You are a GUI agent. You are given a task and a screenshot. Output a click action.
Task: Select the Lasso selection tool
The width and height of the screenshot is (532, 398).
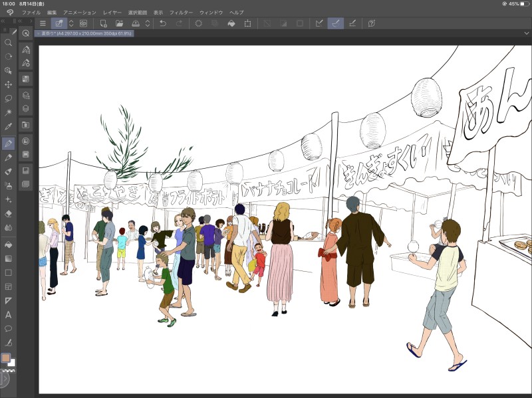tap(9, 98)
